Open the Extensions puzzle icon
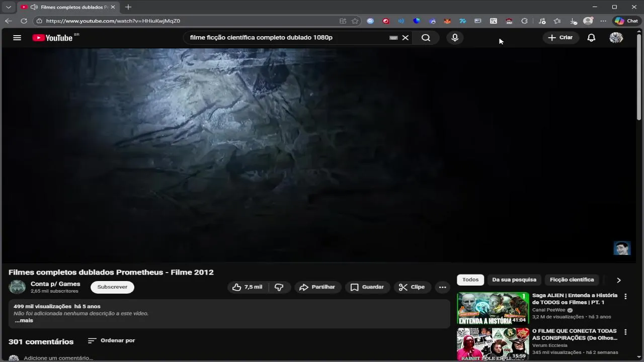Image resolution: width=644 pixels, height=362 pixels. pos(524,21)
